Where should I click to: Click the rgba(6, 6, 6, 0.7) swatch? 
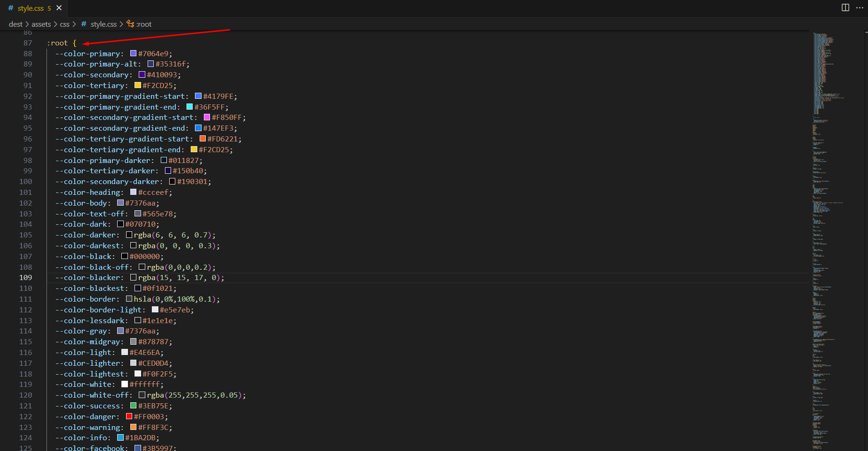(129, 235)
